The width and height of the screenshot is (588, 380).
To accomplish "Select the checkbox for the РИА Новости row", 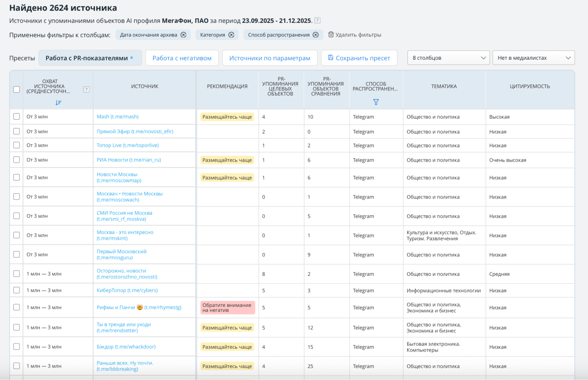I will point(16,160).
